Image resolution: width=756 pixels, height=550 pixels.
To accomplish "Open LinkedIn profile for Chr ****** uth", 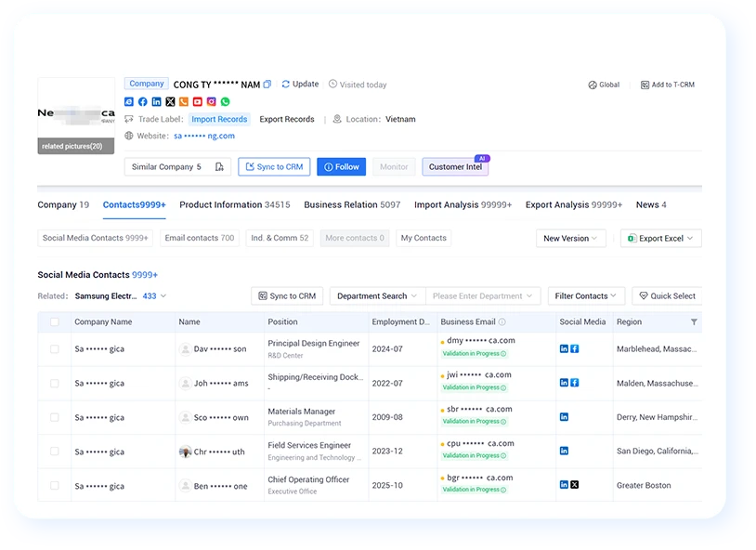I will coord(564,451).
